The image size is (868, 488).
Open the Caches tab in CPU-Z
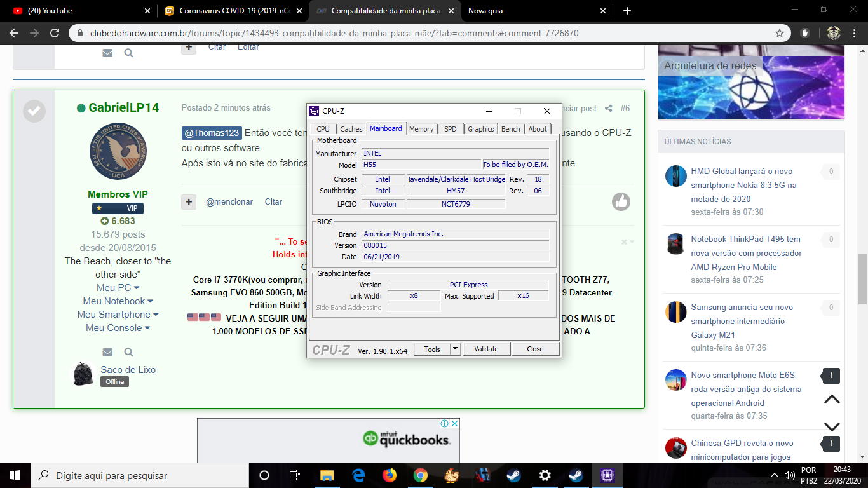point(351,129)
